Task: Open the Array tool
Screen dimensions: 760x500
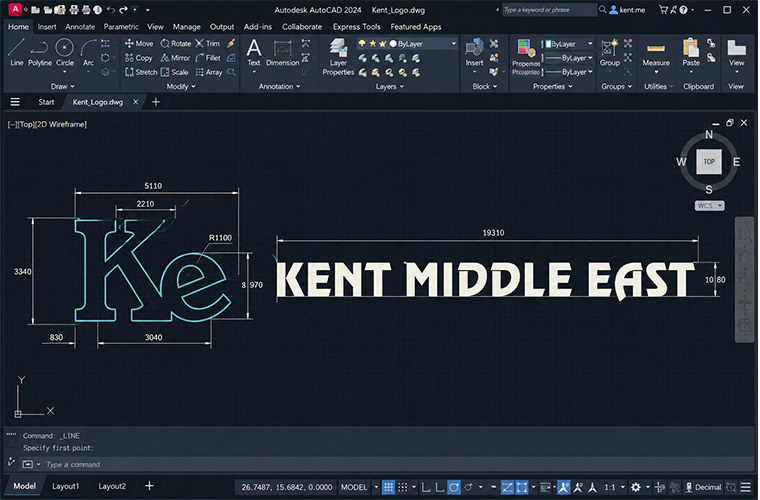Action: coord(209,72)
